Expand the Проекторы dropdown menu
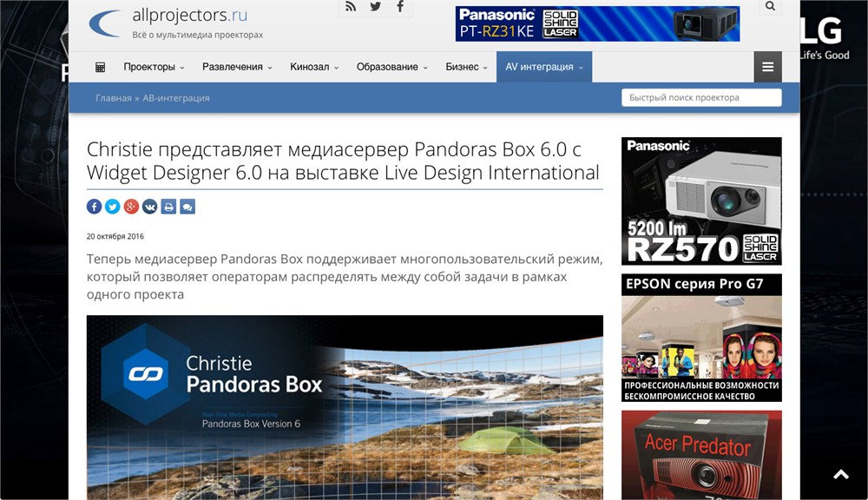Viewport: 868px width, 500px height. (x=154, y=67)
